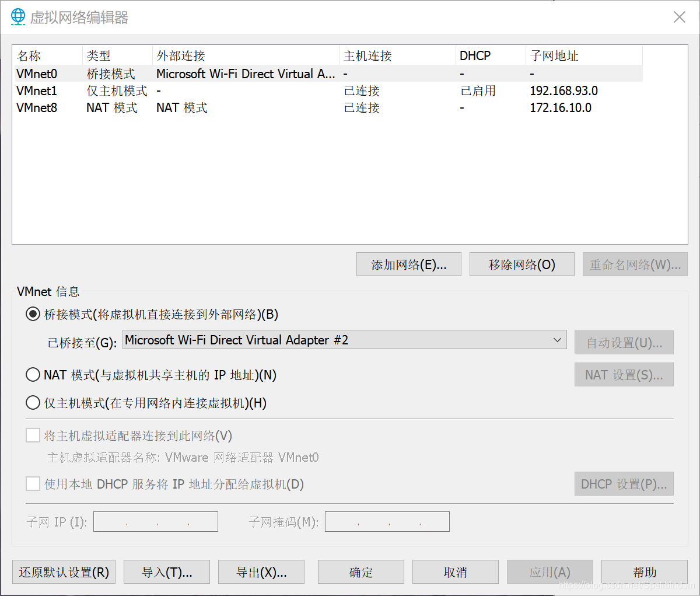Image resolution: width=700 pixels, height=596 pixels.
Task: Open the 已桥接至 adapter dropdown
Action: pos(345,340)
